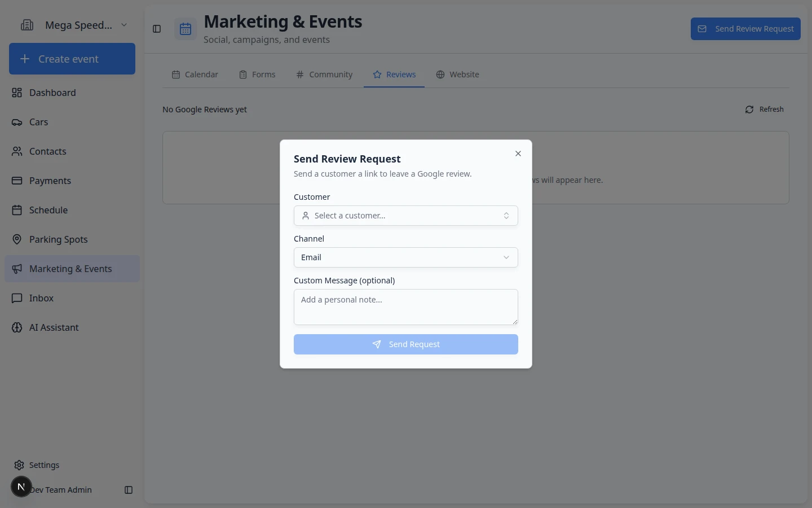Select Marketing & Events sidebar item
This screenshot has height=508, width=812.
tap(72, 269)
